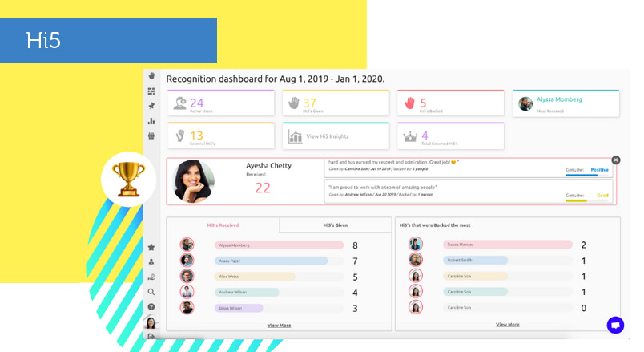Open Alyssa Momberg Most Received card

pyautogui.click(x=566, y=103)
